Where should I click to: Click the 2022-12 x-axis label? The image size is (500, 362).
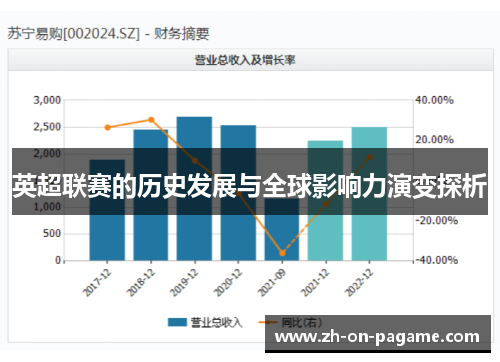359,283
